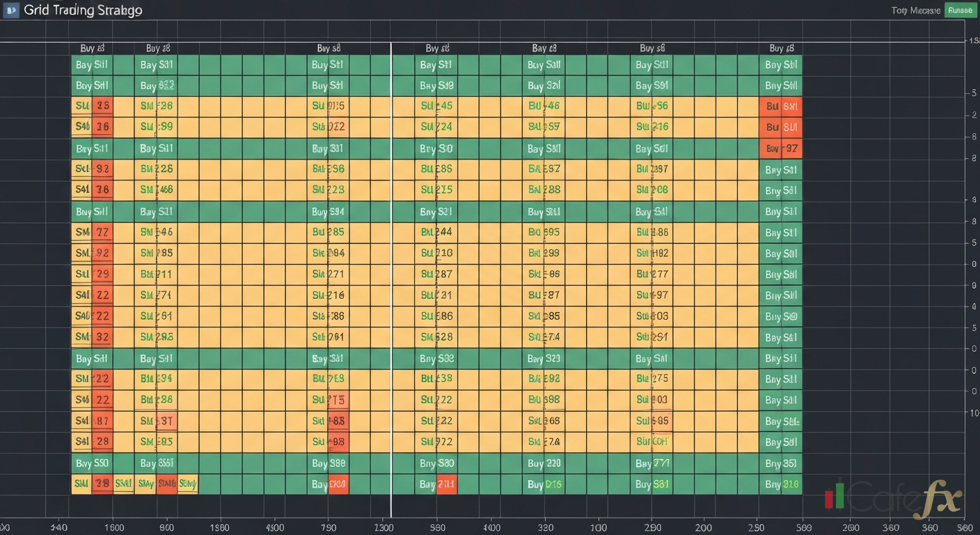Click the Grid Trading Strategy app logo icon
The image size is (980, 535).
(12, 10)
